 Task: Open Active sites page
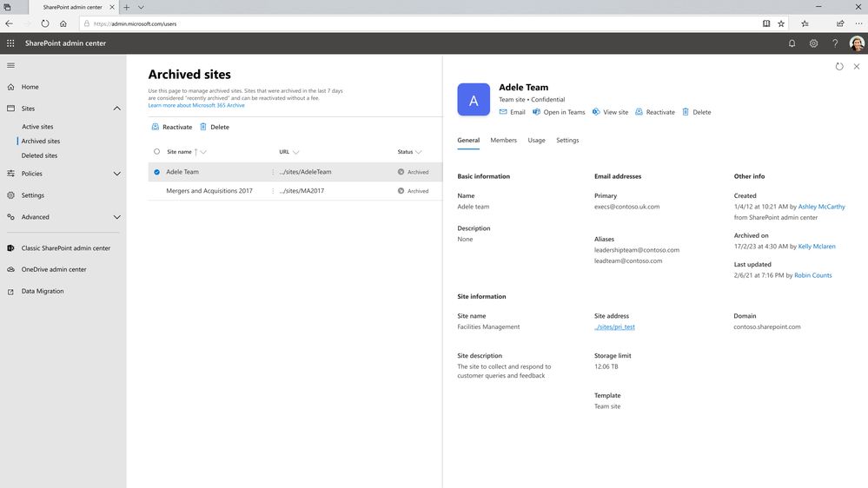tap(37, 127)
